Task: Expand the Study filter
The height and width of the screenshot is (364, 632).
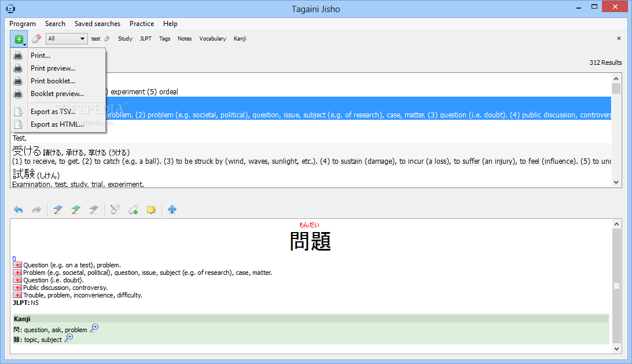Action: [125, 39]
